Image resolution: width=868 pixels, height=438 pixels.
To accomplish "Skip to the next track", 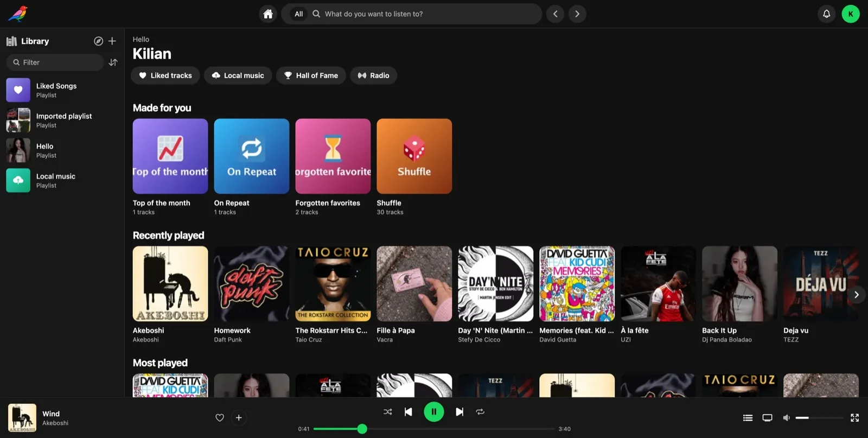I will [459, 412].
